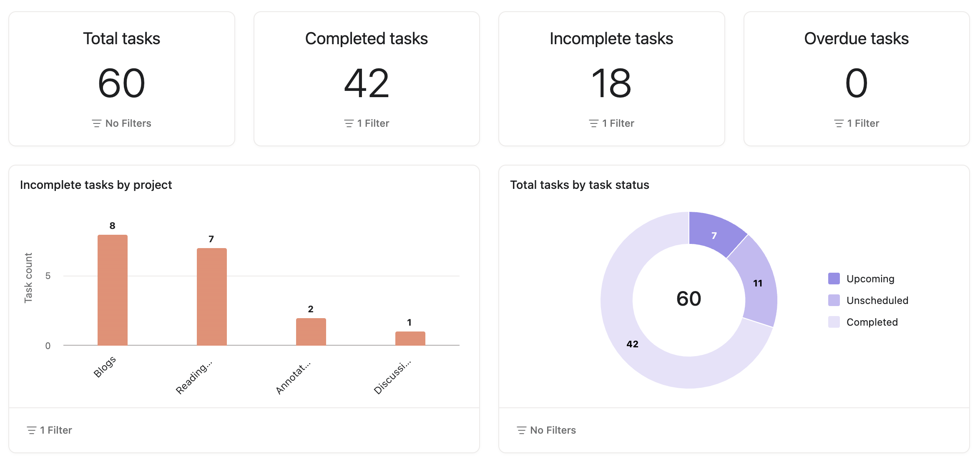The height and width of the screenshot is (467, 980).
Task: Click the Upcoming legend color swatch
Action: [x=834, y=279]
